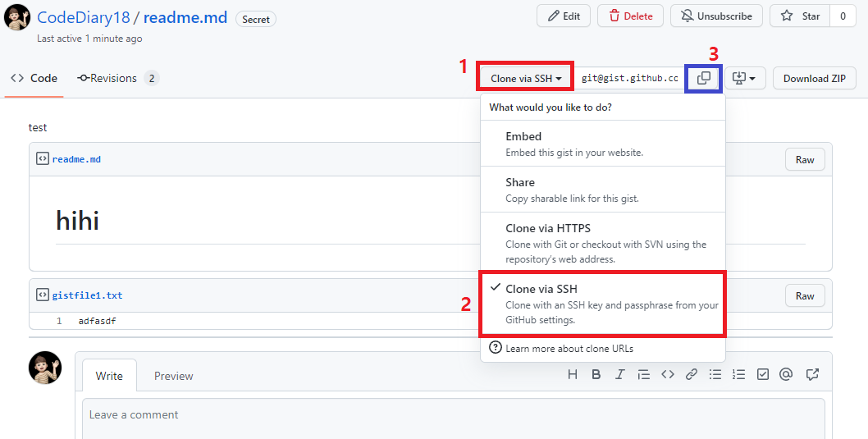The height and width of the screenshot is (439, 868).
Task: Click the file icon beside gistfile1.txt
Action: click(42, 295)
